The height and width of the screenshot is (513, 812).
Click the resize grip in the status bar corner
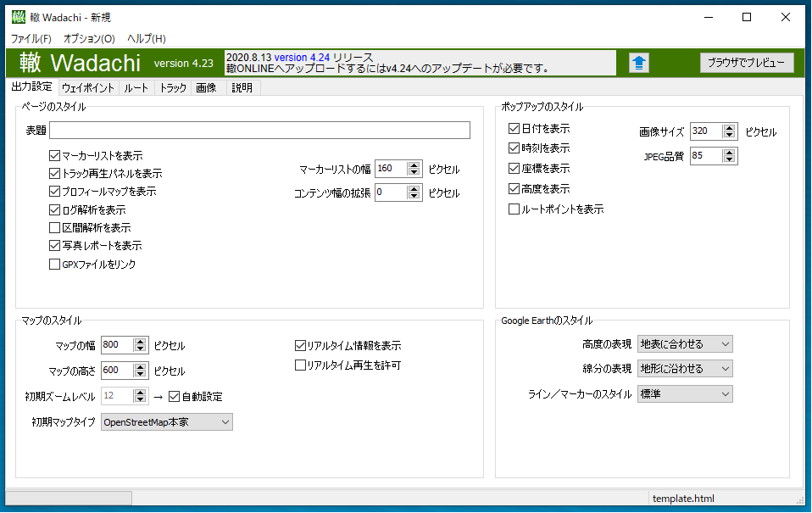click(800, 500)
